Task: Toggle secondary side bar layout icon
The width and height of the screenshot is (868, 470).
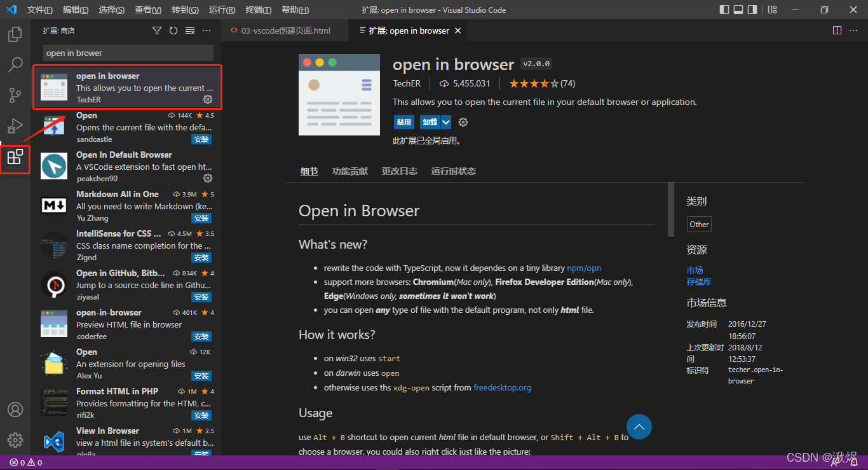Action: click(x=752, y=10)
